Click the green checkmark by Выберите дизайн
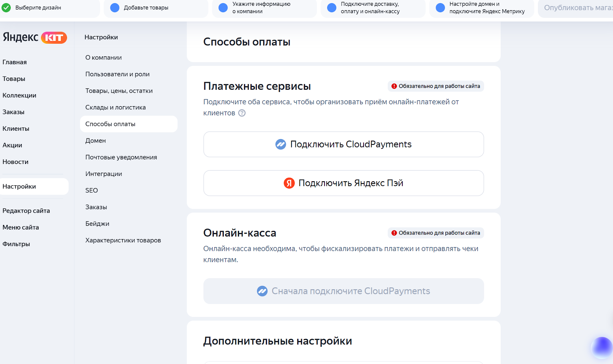The width and height of the screenshot is (613, 364). pyautogui.click(x=6, y=8)
